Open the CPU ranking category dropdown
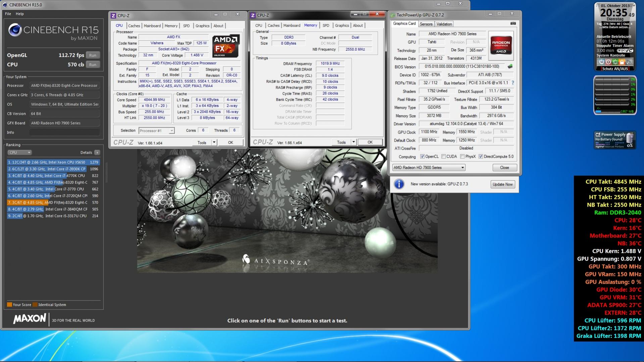This screenshot has width=644, height=362. 19,152
